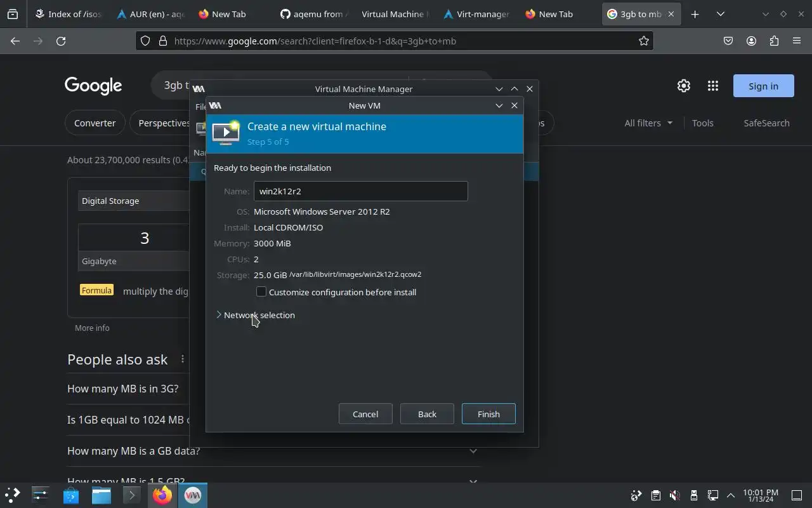Image resolution: width=812 pixels, height=508 pixels.
Task: Launch the Konsole terminal from taskbar
Action: [132, 495]
